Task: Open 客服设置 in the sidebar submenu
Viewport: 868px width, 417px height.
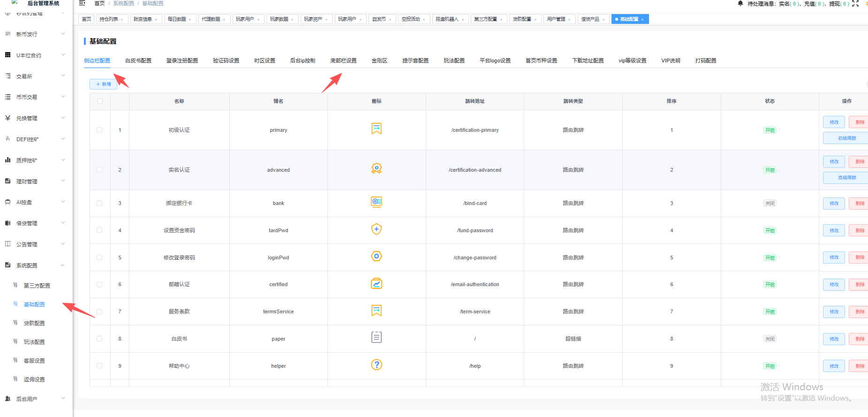Action: pos(34,360)
